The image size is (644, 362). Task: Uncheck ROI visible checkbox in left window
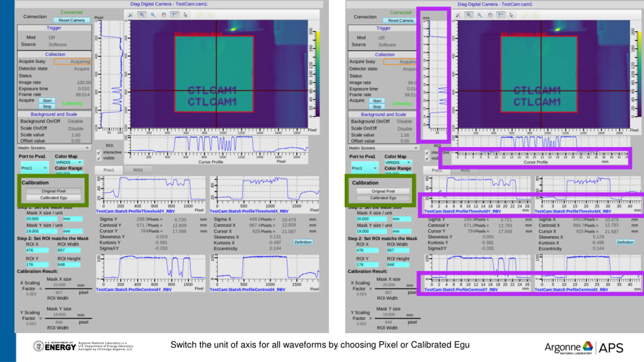(x=99, y=158)
